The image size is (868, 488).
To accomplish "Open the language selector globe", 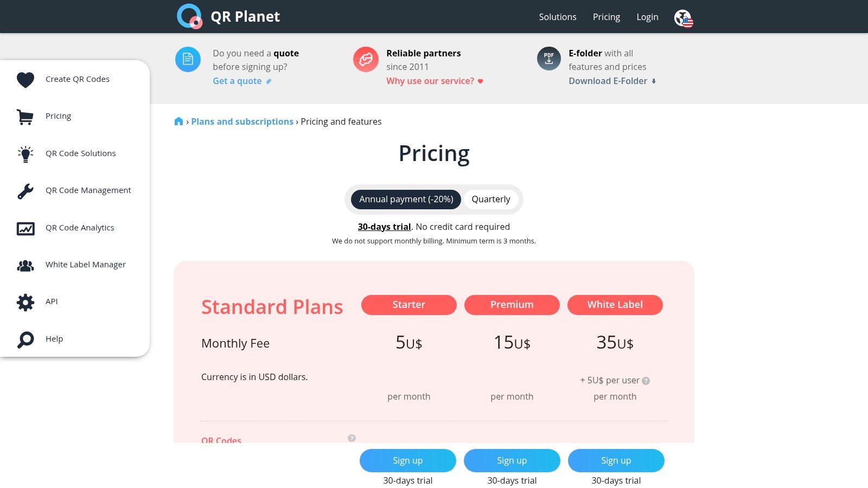I will [x=683, y=17].
